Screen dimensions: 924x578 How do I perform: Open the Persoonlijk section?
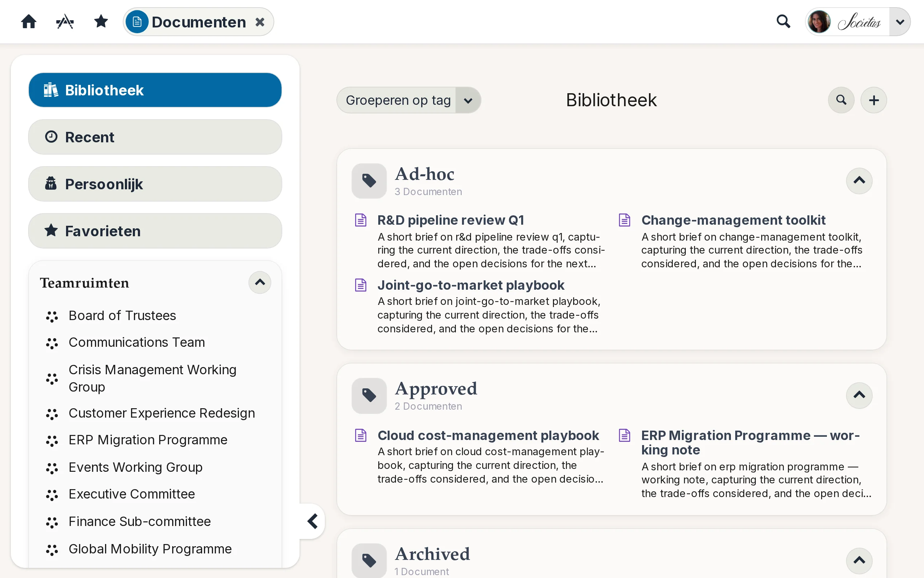(155, 184)
